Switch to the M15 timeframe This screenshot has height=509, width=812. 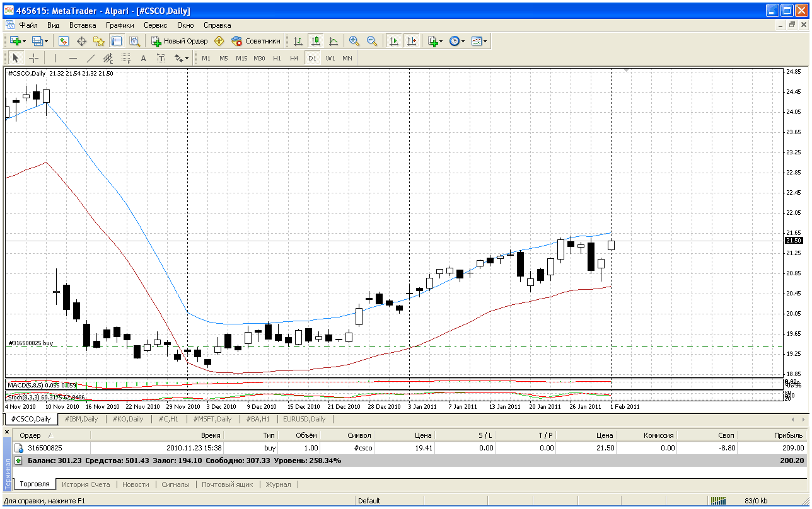241,58
